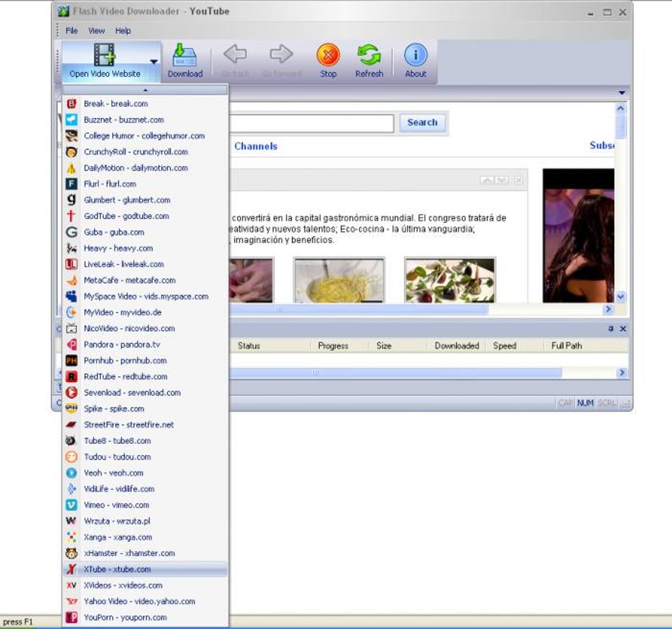Select Guba - guba.com entry
The image size is (672, 629).
click(146, 232)
